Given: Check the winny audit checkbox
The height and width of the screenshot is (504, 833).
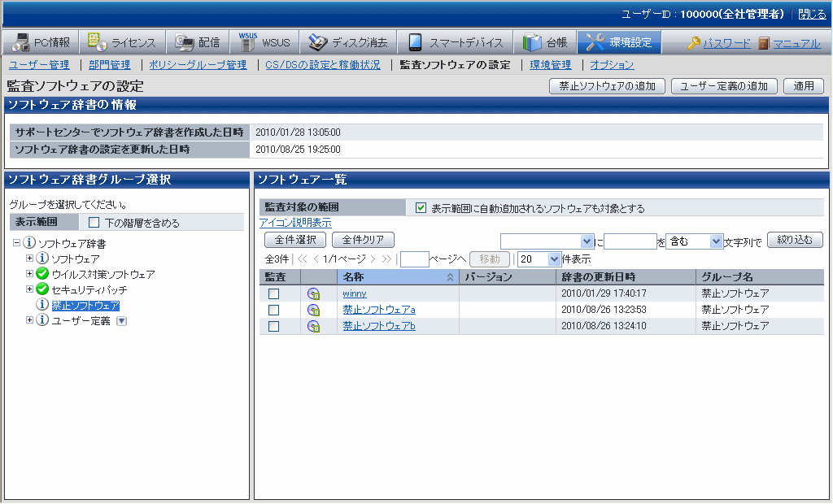Looking at the screenshot, I should (274, 294).
